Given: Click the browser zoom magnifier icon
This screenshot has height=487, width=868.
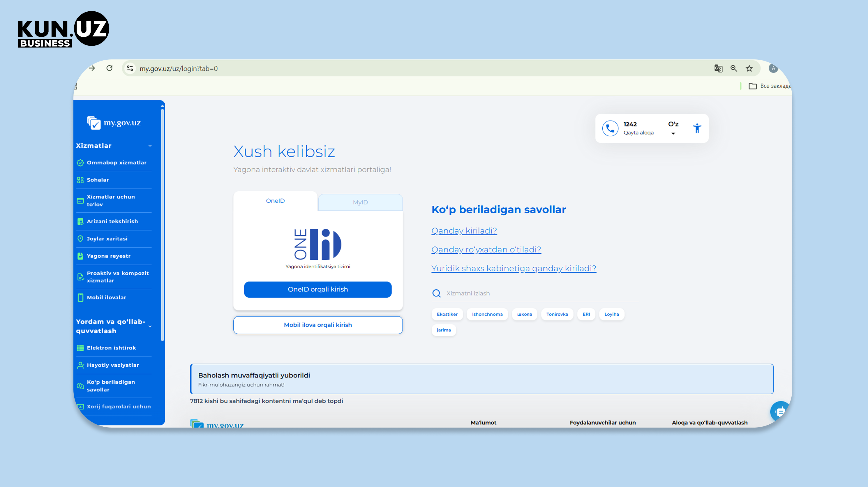Looking at the screenshot, I should click(x=733, y=68).
